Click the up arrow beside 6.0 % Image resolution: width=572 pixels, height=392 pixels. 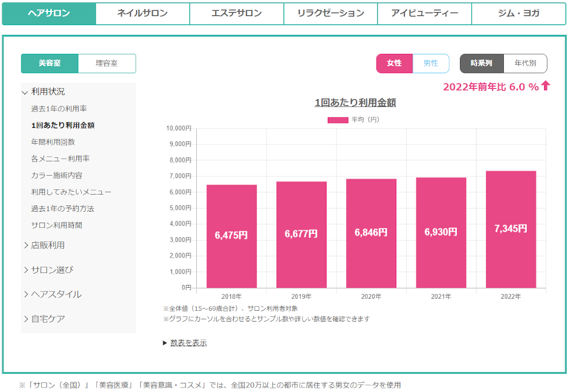(546, 86)
